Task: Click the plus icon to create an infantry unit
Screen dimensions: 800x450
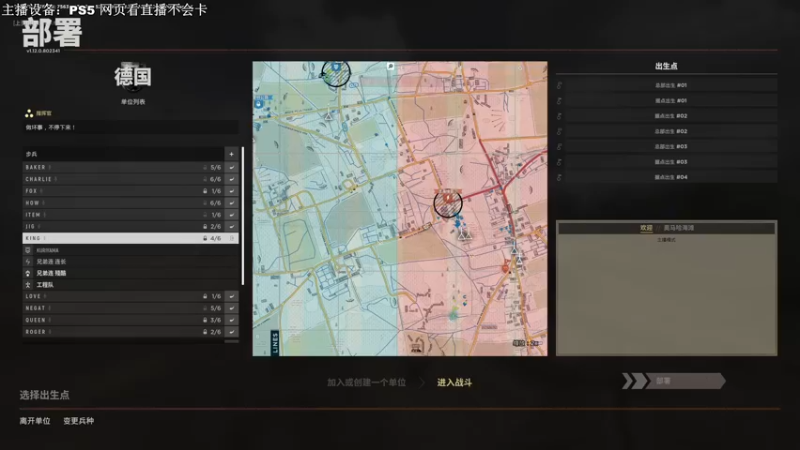Action: tap(231, 154)
